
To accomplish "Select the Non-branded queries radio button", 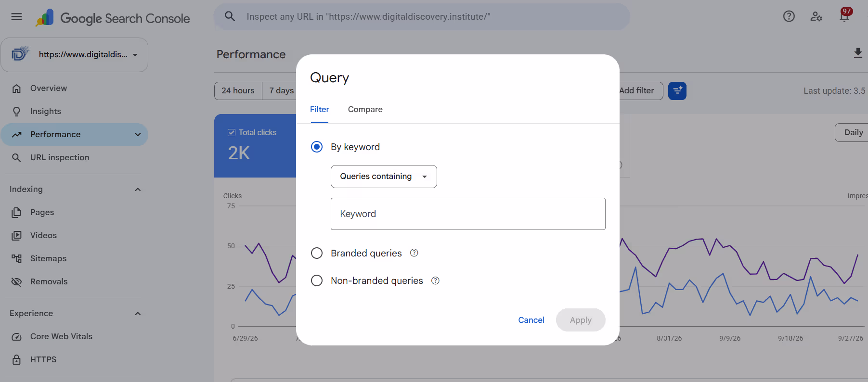I will tap(317, 280).
